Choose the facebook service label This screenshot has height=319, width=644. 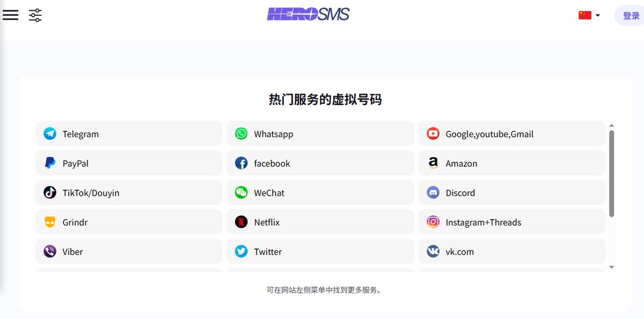pos(272,164)
